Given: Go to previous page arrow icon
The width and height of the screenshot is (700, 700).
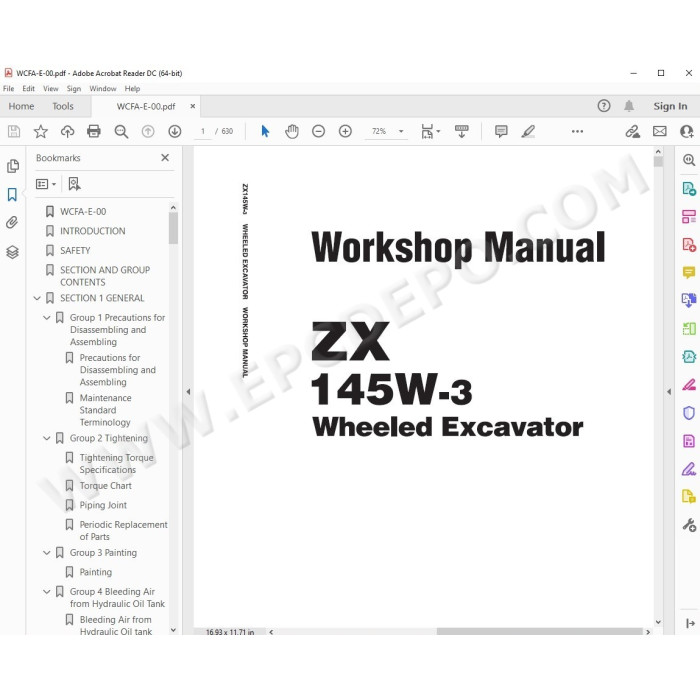Looking at the screenshot, I should [148, 131].
